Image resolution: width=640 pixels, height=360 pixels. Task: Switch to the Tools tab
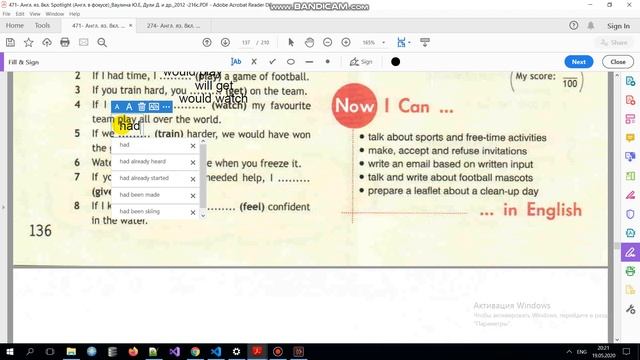point(42,26)
